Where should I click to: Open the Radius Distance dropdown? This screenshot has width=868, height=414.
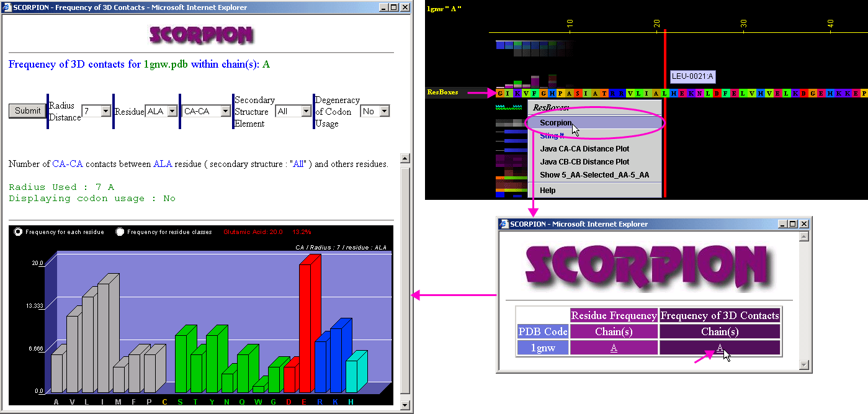coord(105,111)
